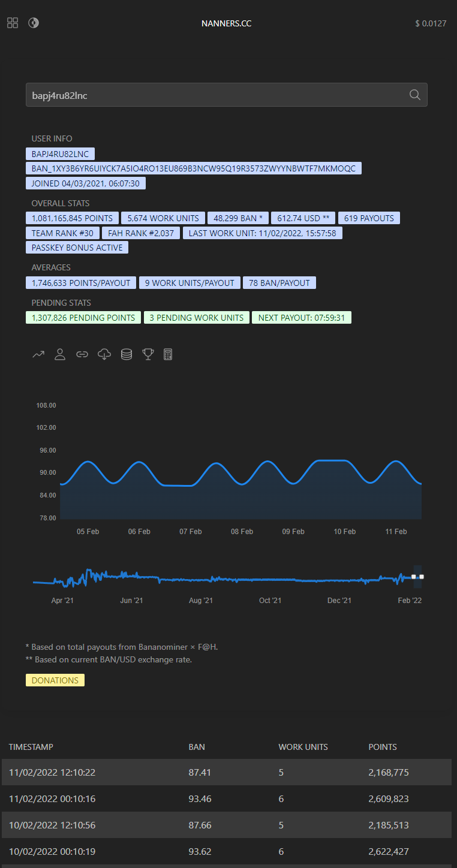
Task: Click the 1,746,633 POINTS/PAYOUT tag
Action: 81,282
